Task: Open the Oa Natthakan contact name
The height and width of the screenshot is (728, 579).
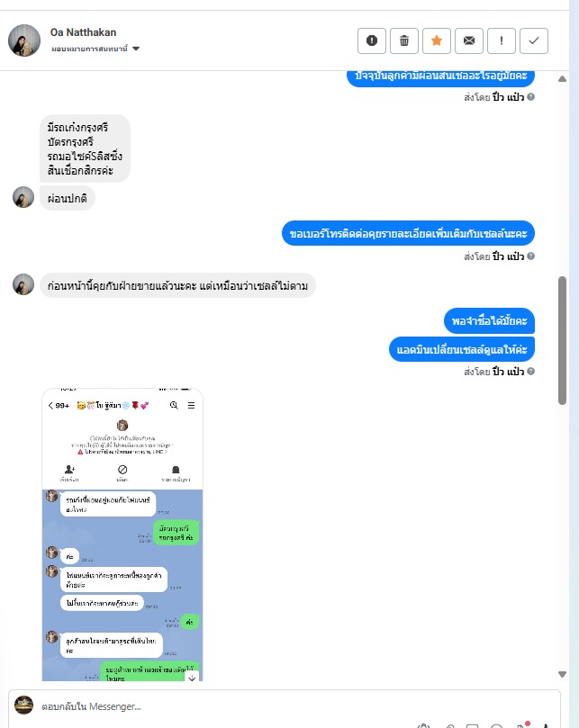Action: coord(83,32)
